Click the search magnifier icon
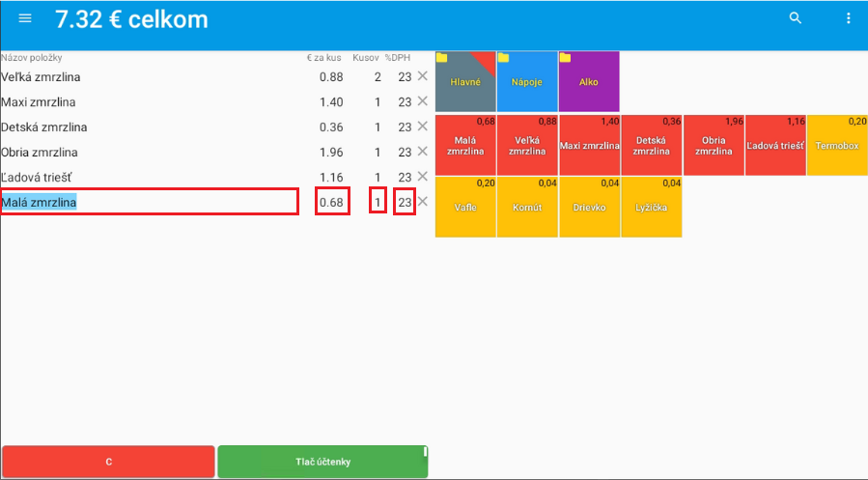Image resolution: width=868 pixels, height=480 pixels. (x=796, y=19)
